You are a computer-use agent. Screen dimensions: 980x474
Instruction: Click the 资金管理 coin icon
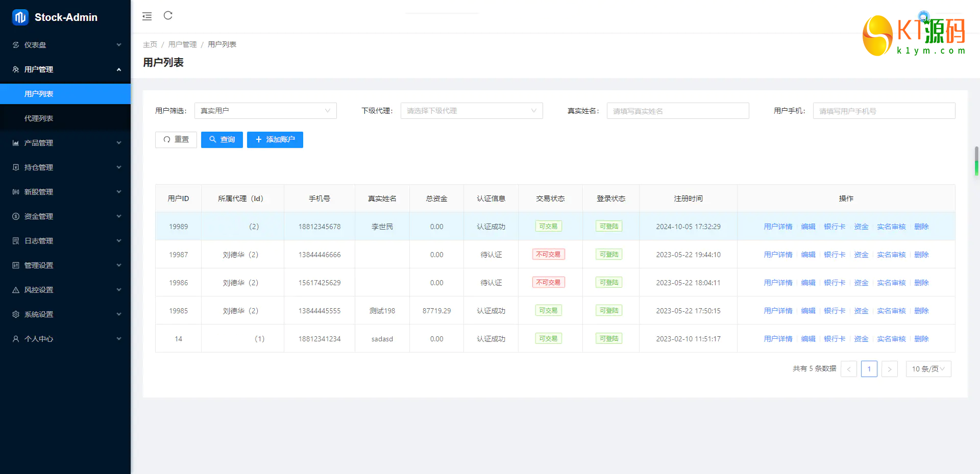point(16,216)
